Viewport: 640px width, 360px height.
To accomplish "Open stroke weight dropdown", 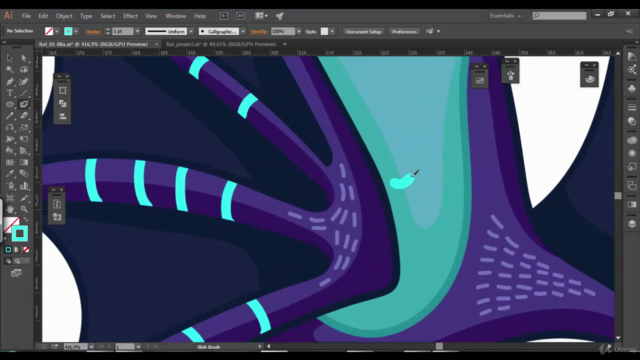I will (x=138, y=31).
